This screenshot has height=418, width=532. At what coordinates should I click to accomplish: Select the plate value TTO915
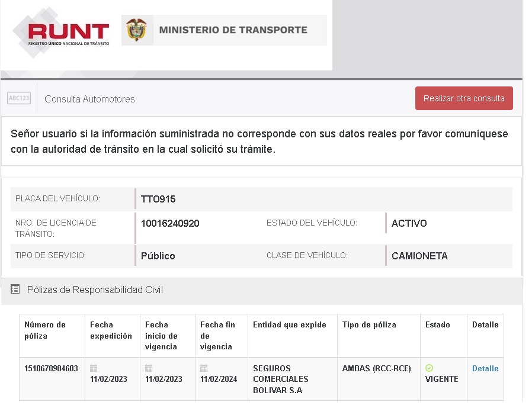(x=158, y=199)
